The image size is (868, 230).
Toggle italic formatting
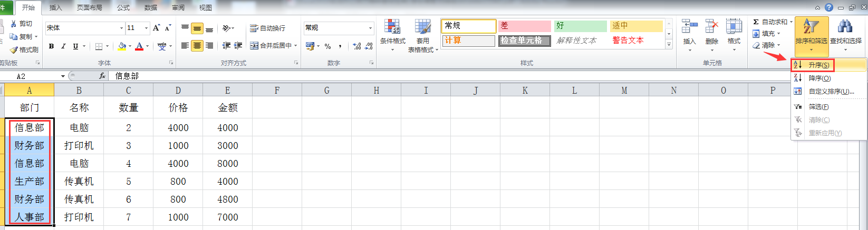pos(63,46)
